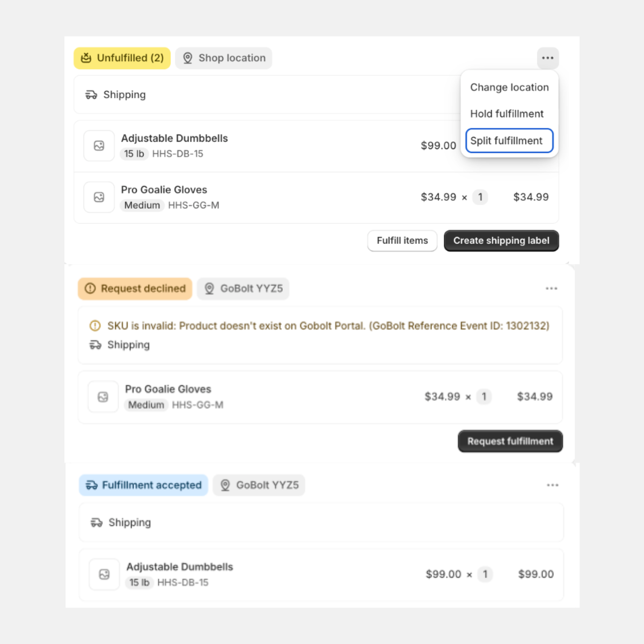Click the Adjustable Dumbbells thumbnail in Unfulfilled section
644x644 pixels.
pos(99,145)
